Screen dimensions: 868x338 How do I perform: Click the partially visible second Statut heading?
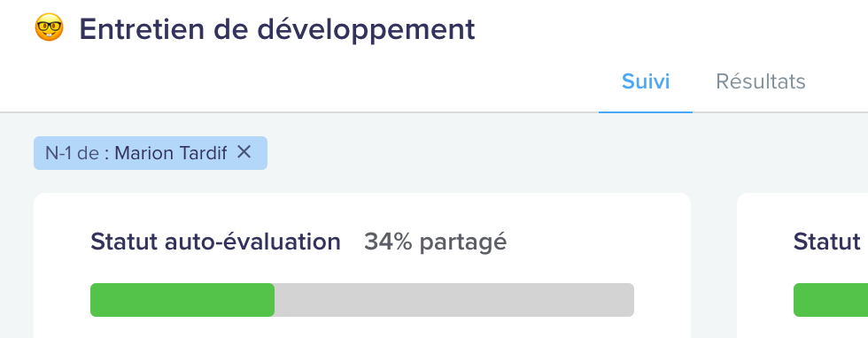827,242
